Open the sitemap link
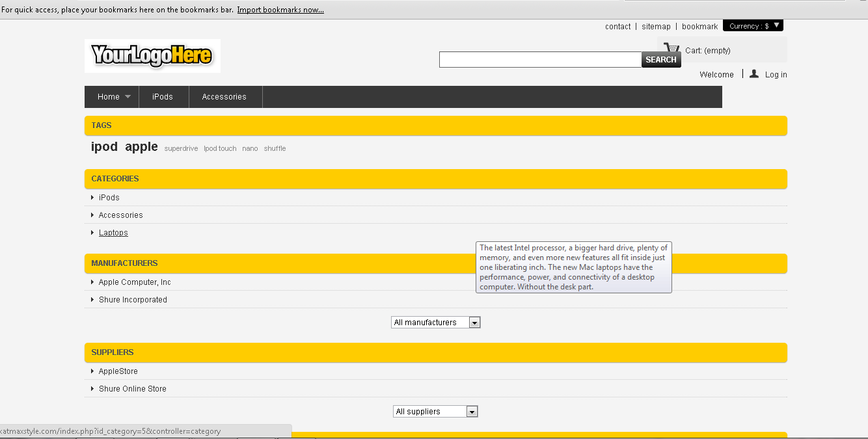Image resolution: width=868 pixels, height=439 pixels. 656,27
